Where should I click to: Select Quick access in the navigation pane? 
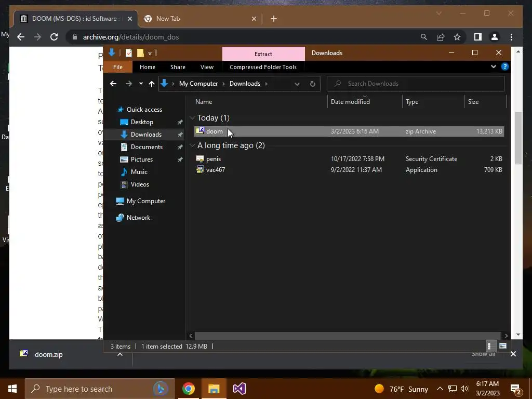click(144, 110)
